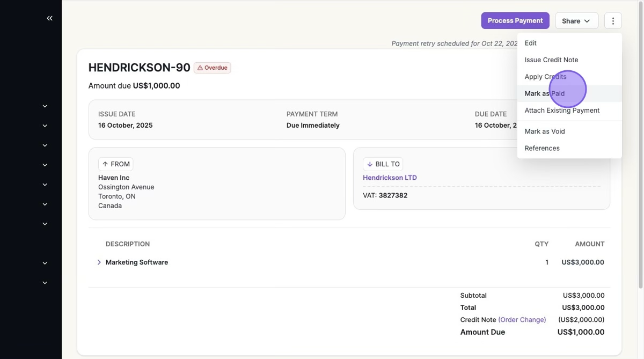Mark the invoice as Paid
Screen dimensions: 644x359
tap(545, 93)
